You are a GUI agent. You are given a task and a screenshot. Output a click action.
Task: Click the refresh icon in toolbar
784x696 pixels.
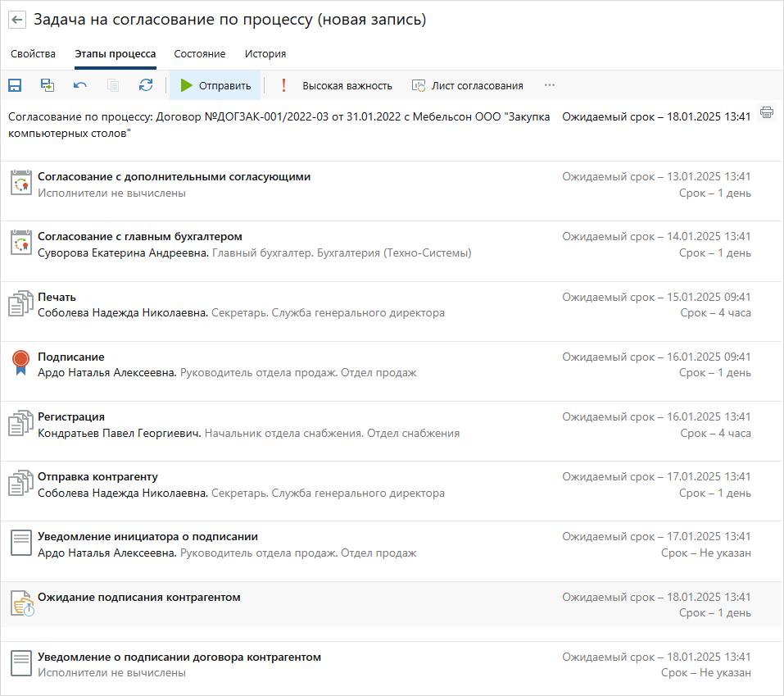[146, 85]
